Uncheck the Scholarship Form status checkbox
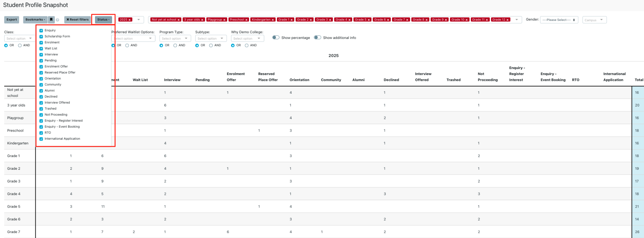 [x=41, y=36]
